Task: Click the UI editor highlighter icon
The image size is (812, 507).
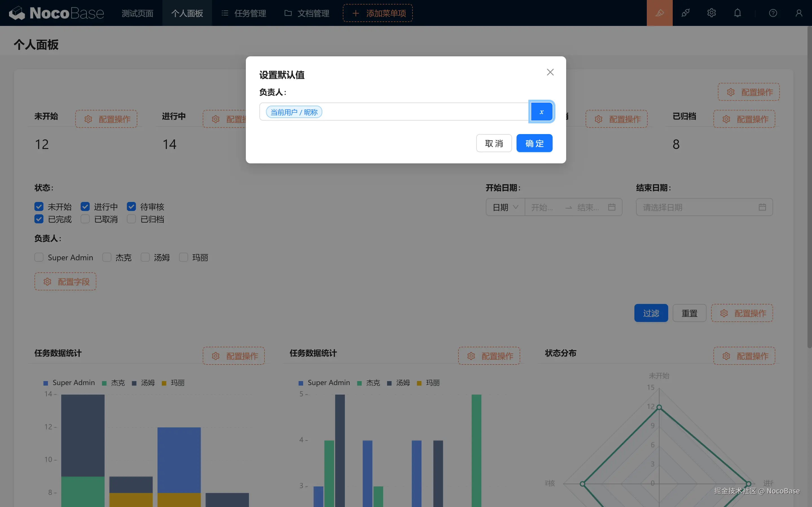Action: pyautogui.click(x=659, y=13)
